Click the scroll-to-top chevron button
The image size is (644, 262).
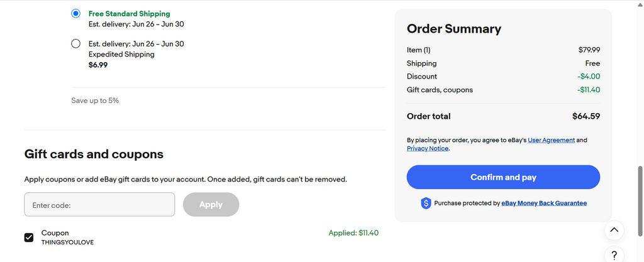(x=614, y=230)
